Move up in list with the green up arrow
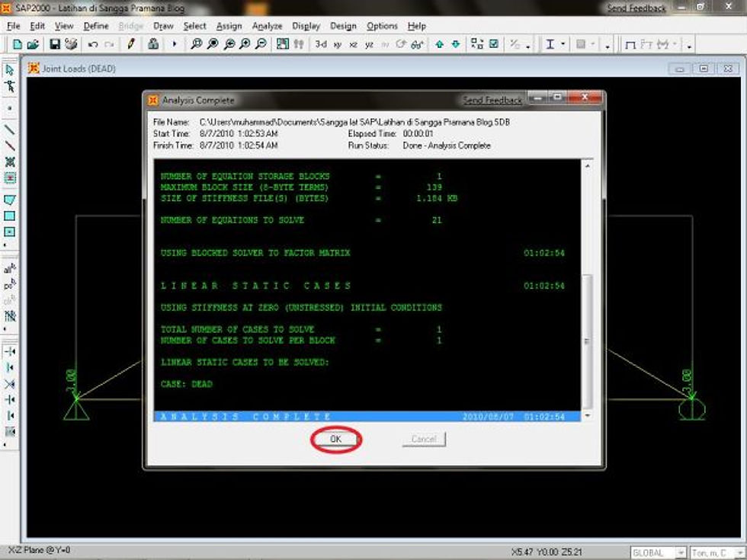The height and width of the screenshot is (560, 747). (439, 44)
